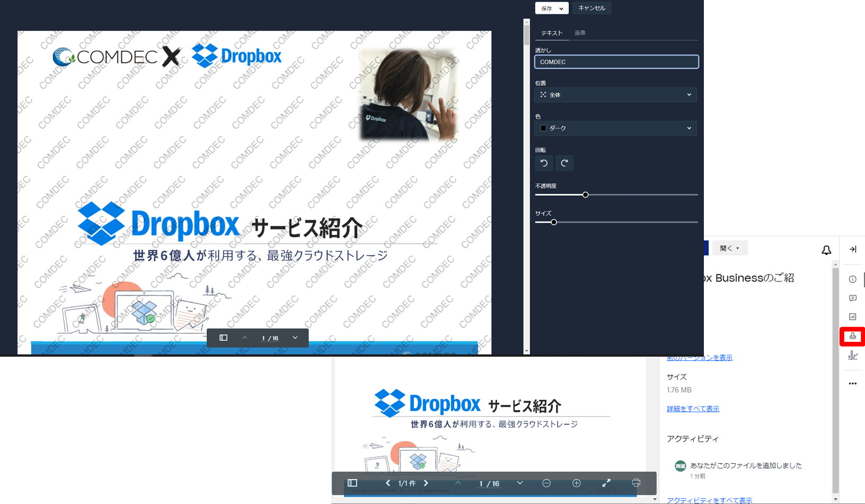Viewport: 865px width, 504px height.
Task: Click the user avatar beside activity entry
Action: coord(681,466)
